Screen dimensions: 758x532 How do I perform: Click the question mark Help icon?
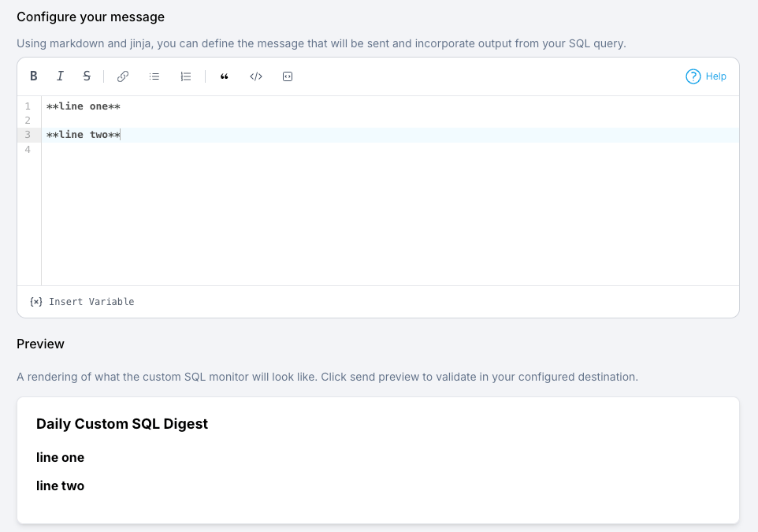point(693,76)
